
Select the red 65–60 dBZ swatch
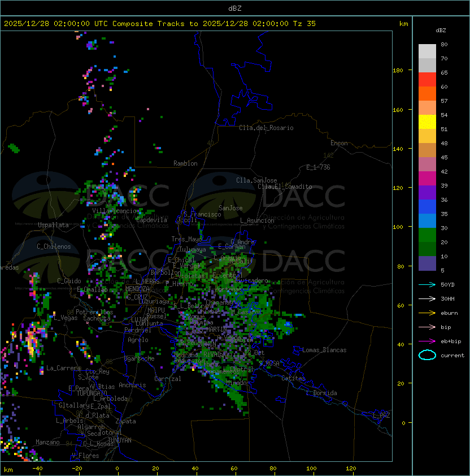[x=427, y=80]
